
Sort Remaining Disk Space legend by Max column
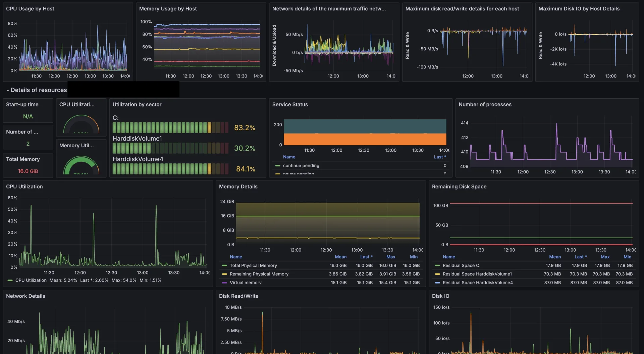point(605,257)
